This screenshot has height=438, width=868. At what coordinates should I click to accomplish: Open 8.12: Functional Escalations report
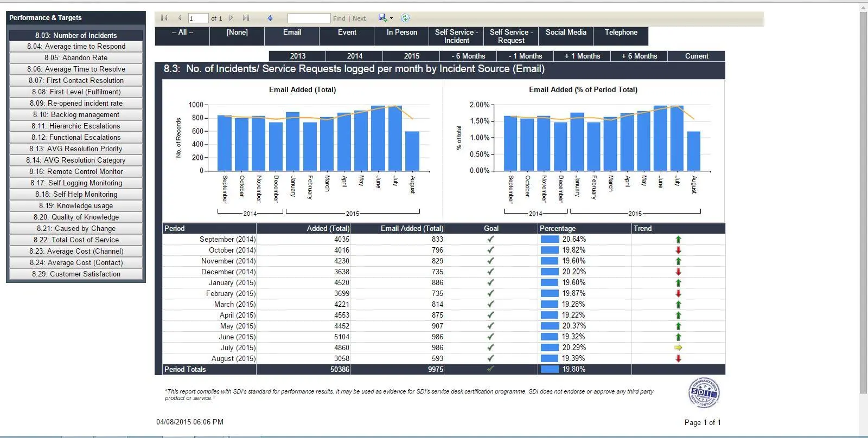click(x=76, y=138)
